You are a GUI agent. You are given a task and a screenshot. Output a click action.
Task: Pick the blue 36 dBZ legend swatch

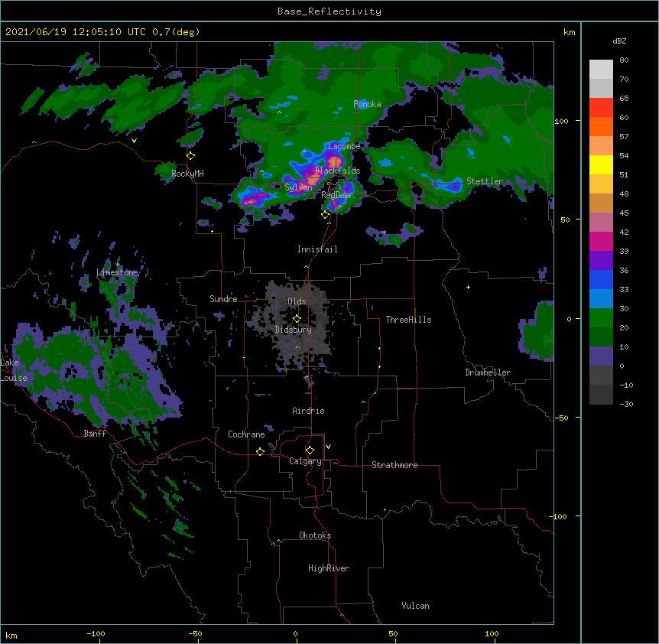point(601,279)
